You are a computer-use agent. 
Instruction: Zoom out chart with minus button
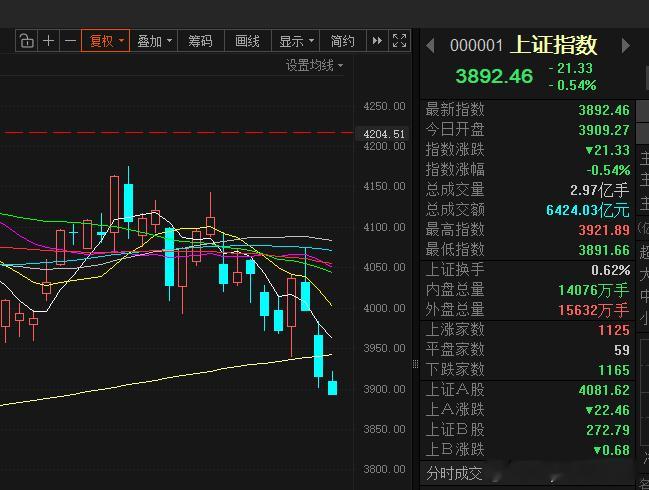(x=70, y=41)
